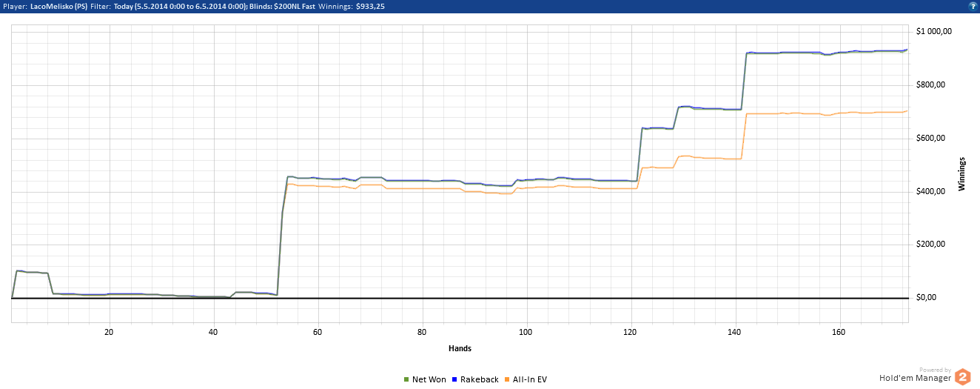This screenshot has width=980, height=389.
Task: Toggle the Net Won legend label
Action: 429,380
